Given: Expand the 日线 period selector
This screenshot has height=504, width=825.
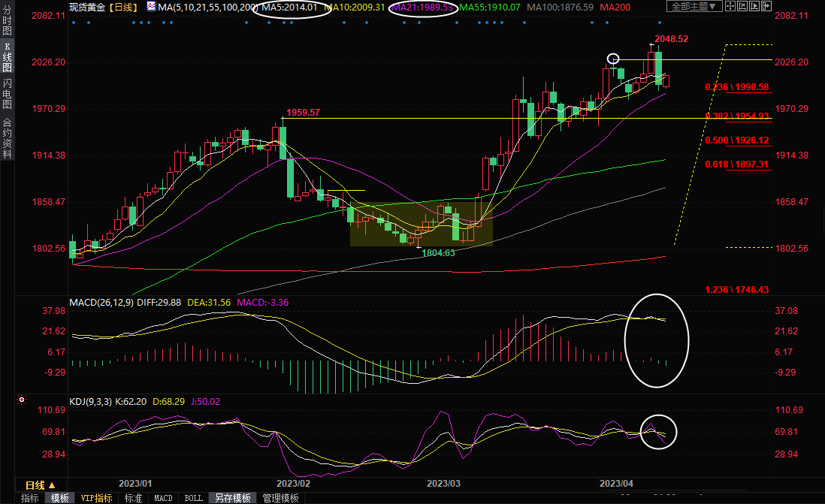Looking at the screenshot, I should pos(45,485).
